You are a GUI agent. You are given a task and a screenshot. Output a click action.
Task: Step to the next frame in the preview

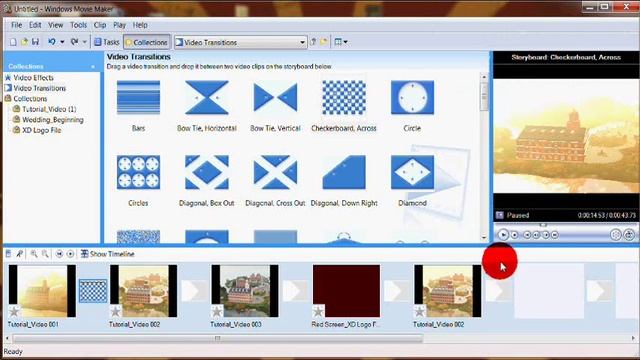(546, 235)
